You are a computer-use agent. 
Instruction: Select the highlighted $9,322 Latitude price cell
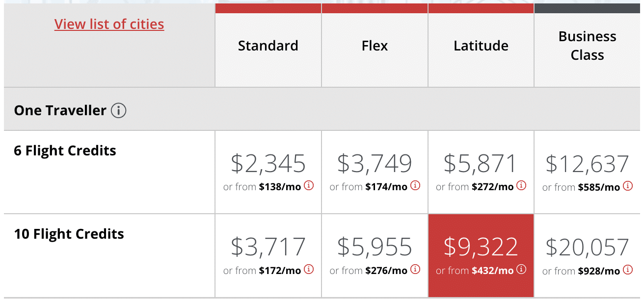point(481,247)
